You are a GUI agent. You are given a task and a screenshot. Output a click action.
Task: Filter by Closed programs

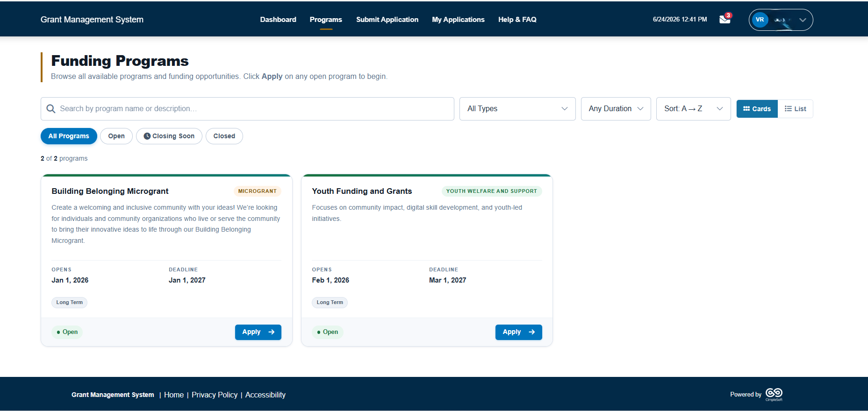pos(224,136)
